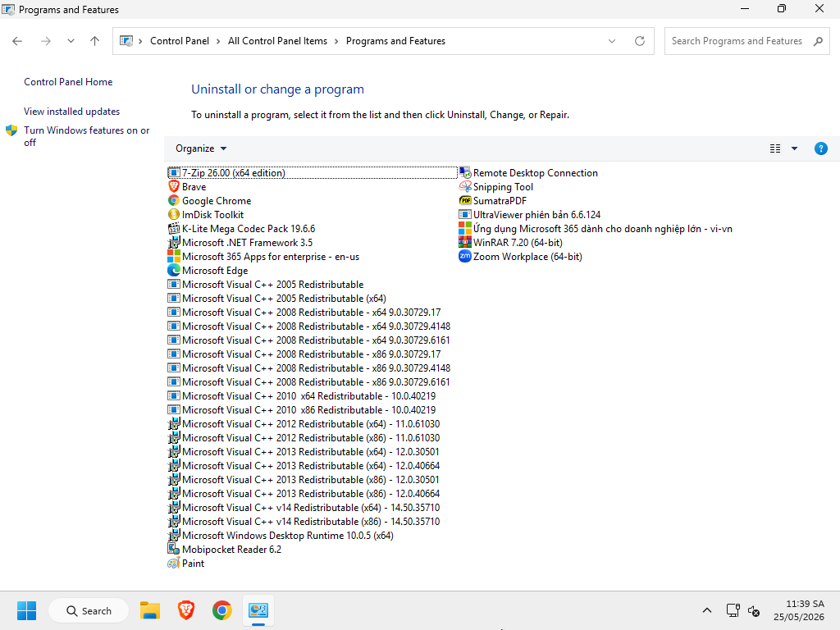This screenshot has width=840, height=630.
Task: Refresh the Programs and Features list
Action: [x=640, y=41]
